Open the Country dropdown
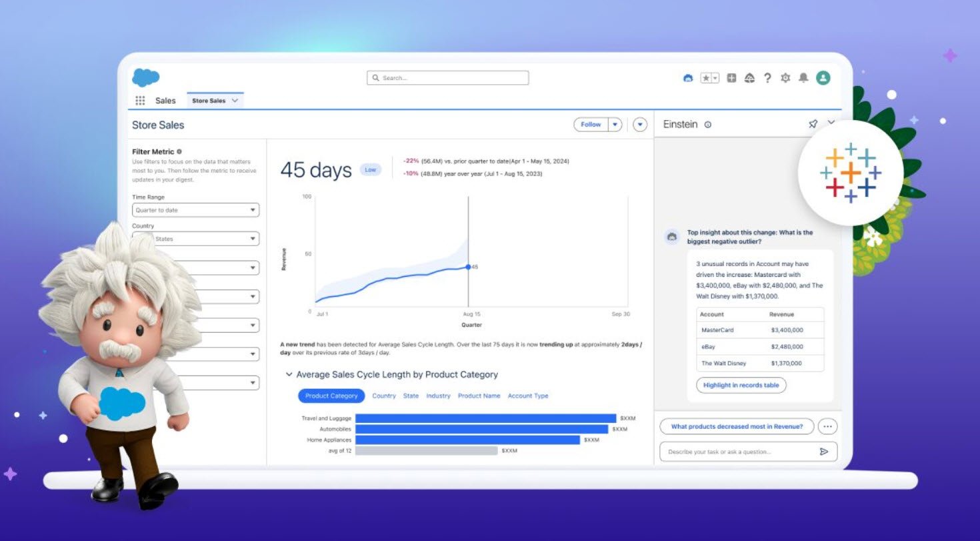The width and height of the screenshot is (980, 541). (195, 239)
